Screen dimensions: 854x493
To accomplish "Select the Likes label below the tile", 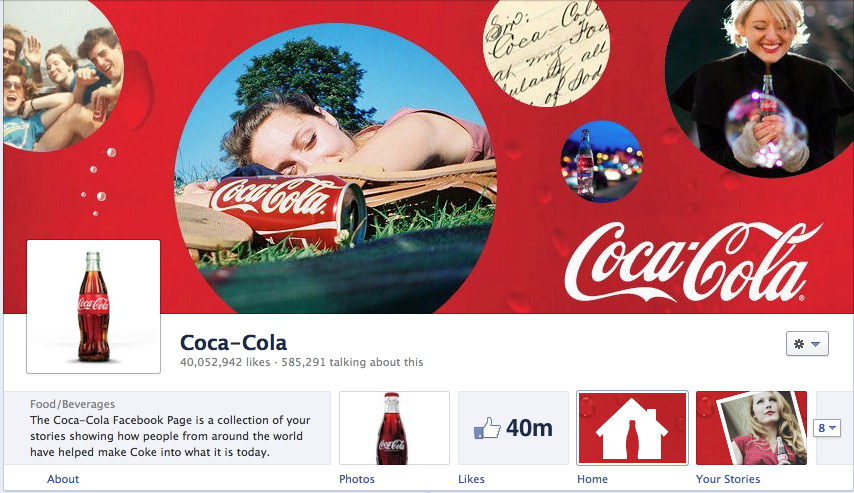I will click(472, 479).
